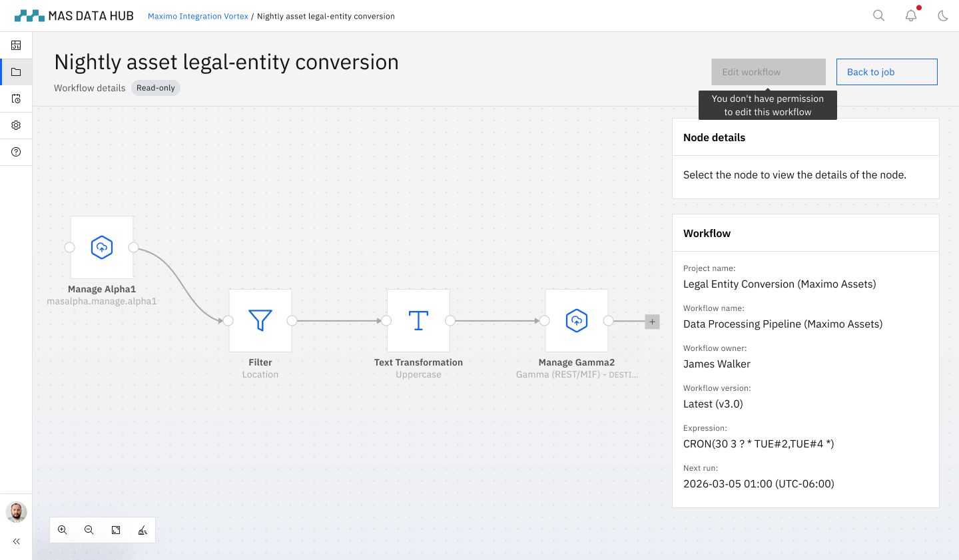Open the dashboard icon in sidebar
Screen dimensions: 959x560
coord(16,45)
